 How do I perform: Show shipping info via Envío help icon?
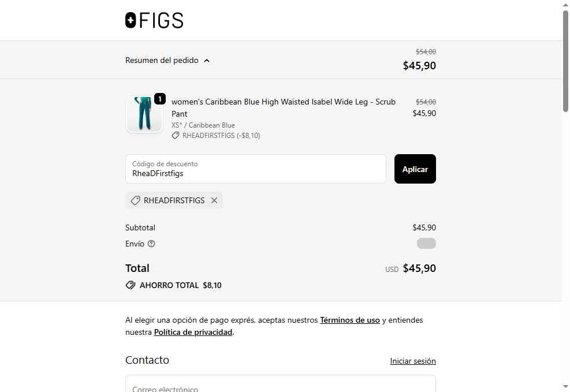[x=151, y=244]
